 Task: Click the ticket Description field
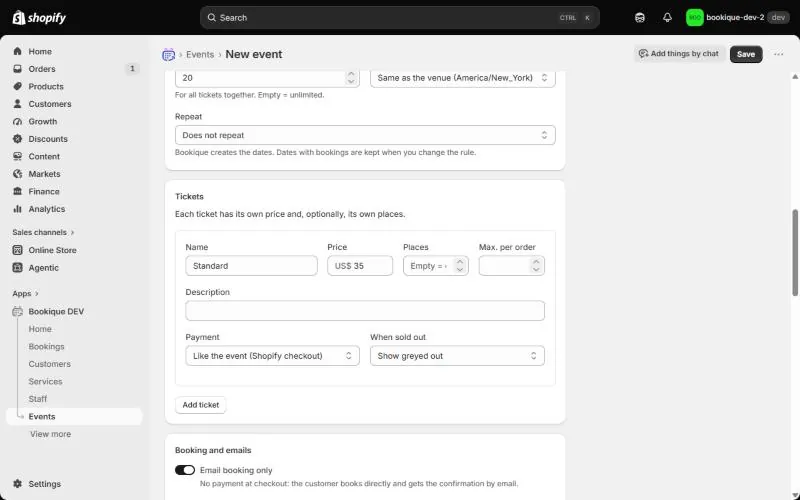point(365,311)
